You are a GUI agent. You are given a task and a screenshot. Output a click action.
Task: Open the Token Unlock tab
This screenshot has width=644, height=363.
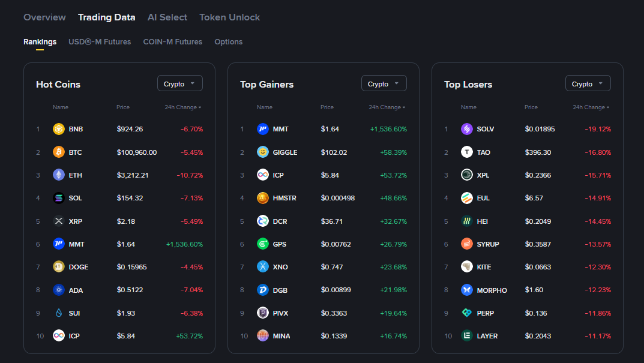[229, 17]
